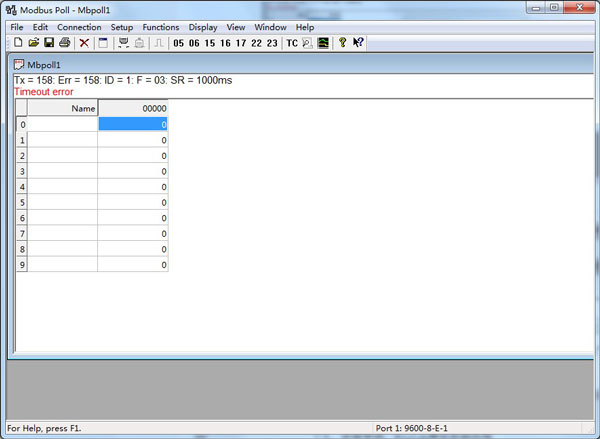Open the yellow question mark About icon
The height and width of the screenshot is (439, 600).
pyautogui.click(x=342, y=43)
